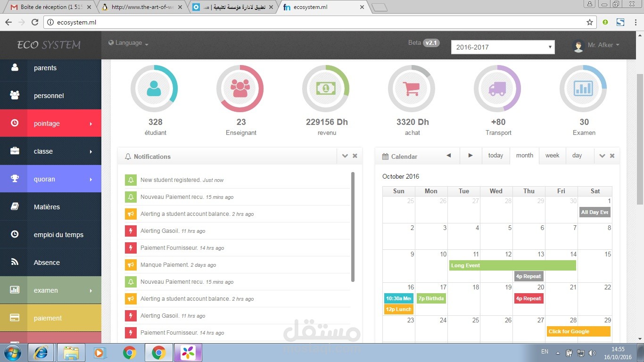
Task: Switch calendar to week view
Action: coord(552,156)
